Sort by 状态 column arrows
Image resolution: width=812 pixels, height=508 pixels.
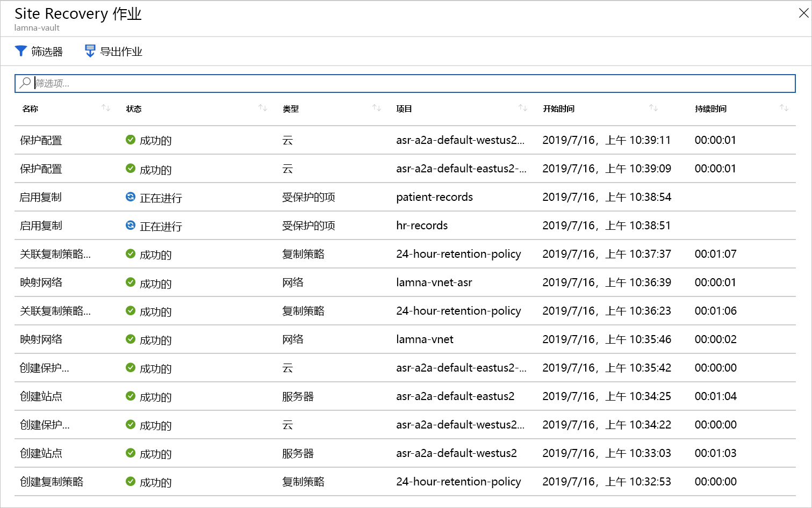pos(263,108)
